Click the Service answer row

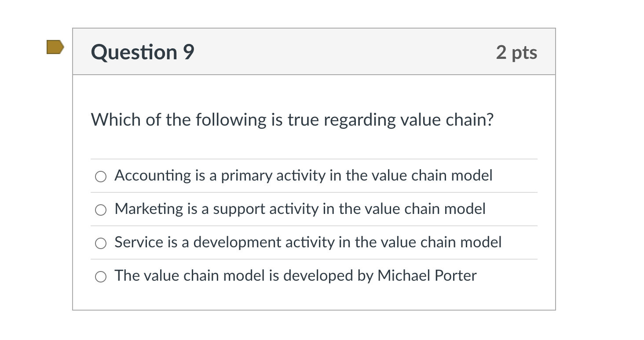[x=307, y=242]
